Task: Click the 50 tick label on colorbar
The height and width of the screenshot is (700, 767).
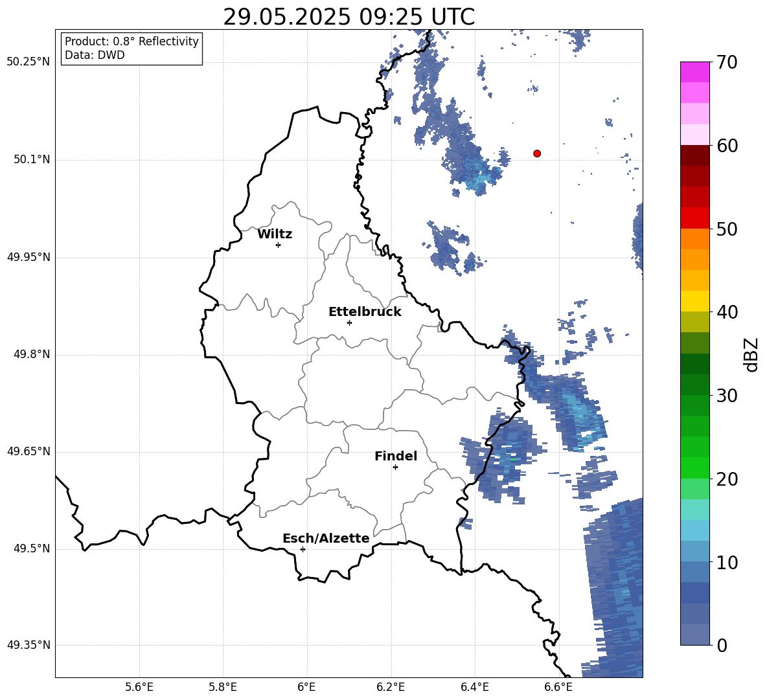Action: click(727, 229)
